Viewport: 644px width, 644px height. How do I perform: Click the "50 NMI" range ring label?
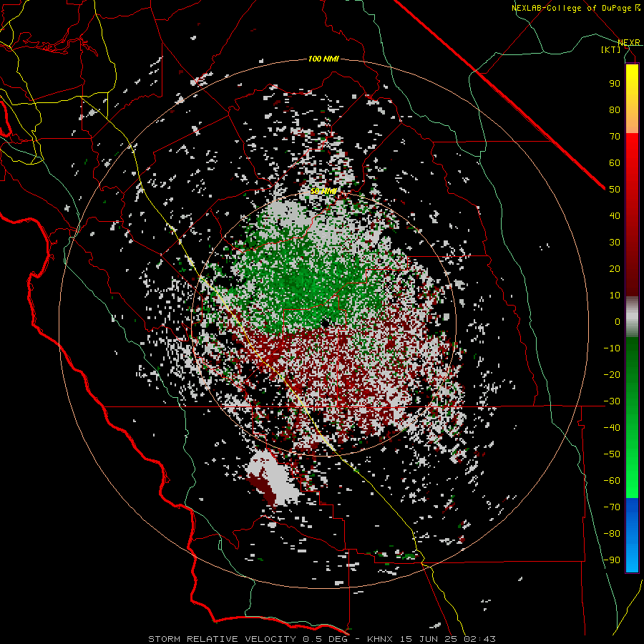point(323,191)
